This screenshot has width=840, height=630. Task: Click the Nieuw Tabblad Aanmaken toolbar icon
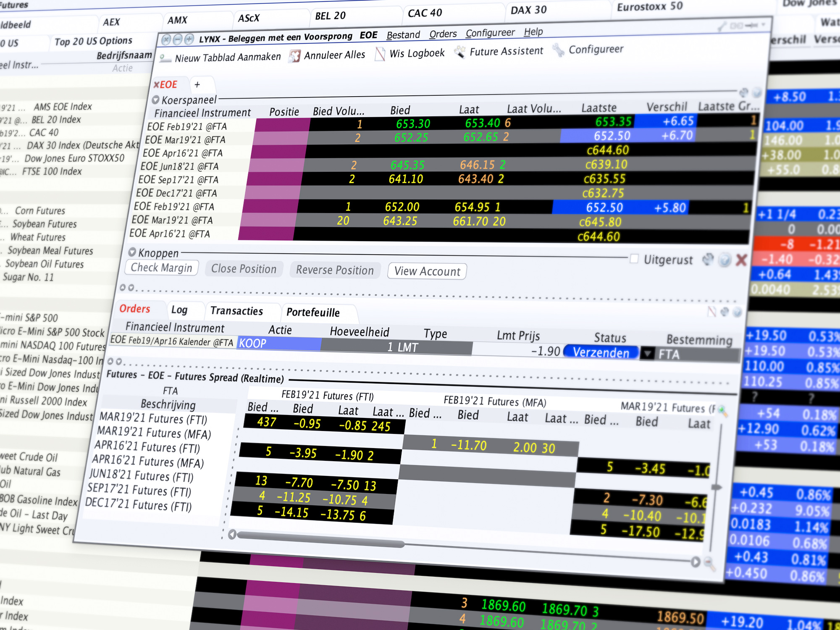pyautogui.click(x=165, y=59)
